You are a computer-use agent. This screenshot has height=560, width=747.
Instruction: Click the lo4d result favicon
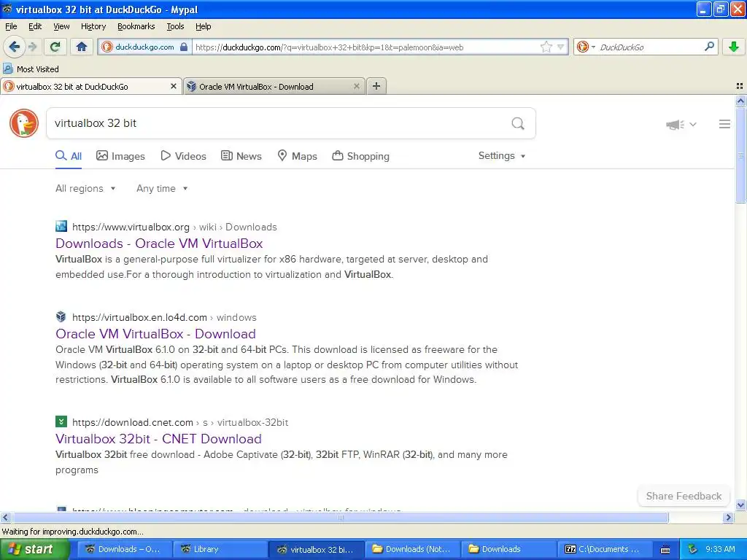[61, 316]
